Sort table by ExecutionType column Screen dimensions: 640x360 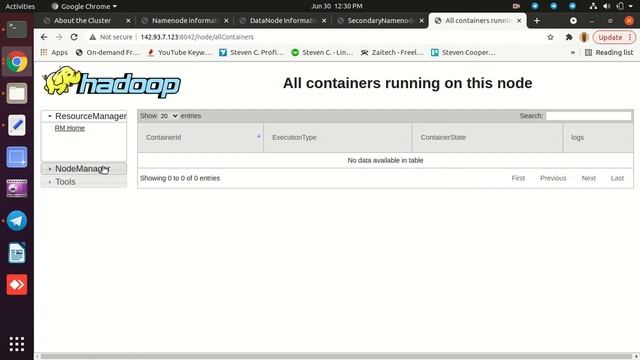click(x=338, y=138)
